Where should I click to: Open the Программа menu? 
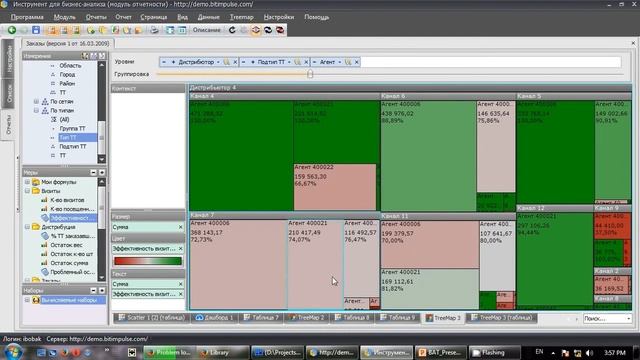point(27,17)
